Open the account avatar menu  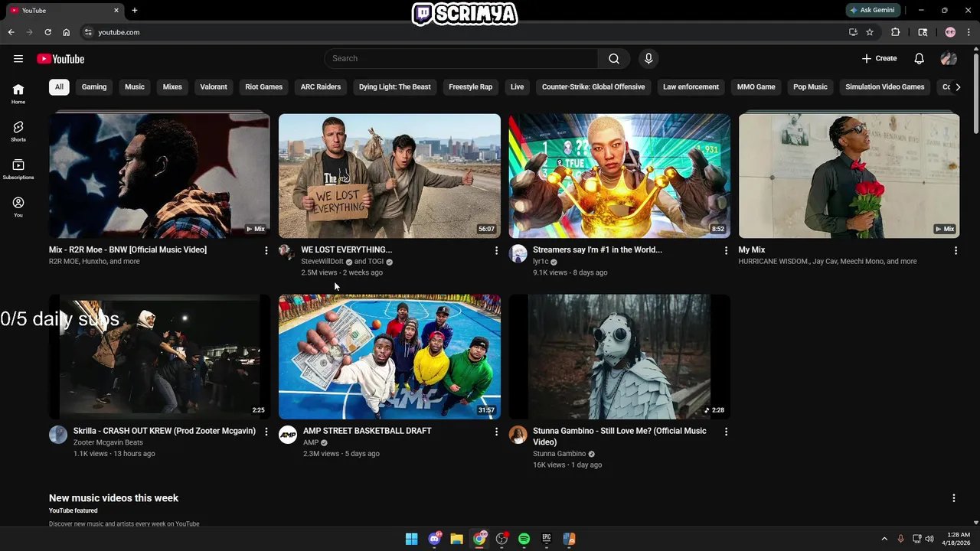(949, 59)
